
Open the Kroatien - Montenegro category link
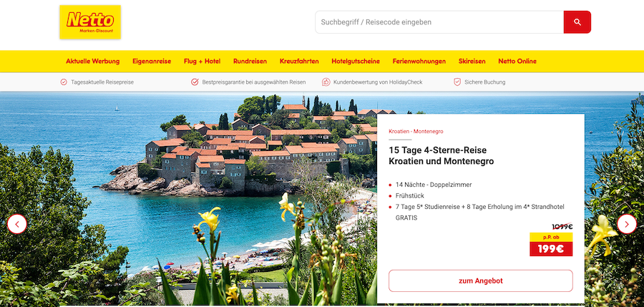[x=416, y=132]
